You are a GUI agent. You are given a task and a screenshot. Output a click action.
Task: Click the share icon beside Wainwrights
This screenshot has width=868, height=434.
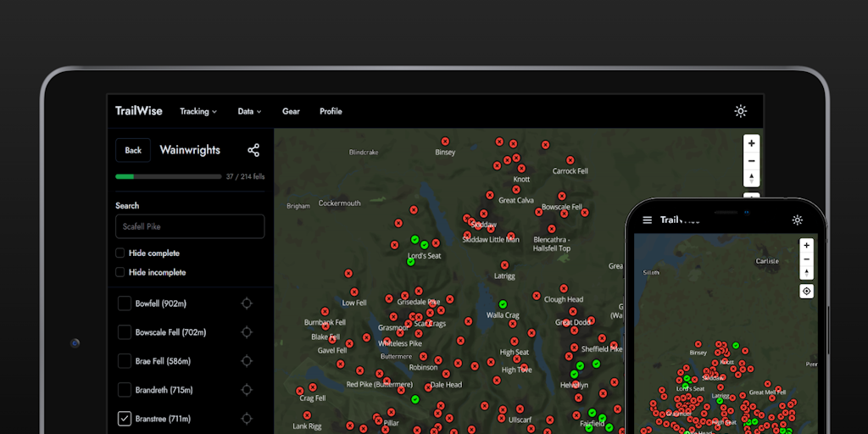point(253,150)
